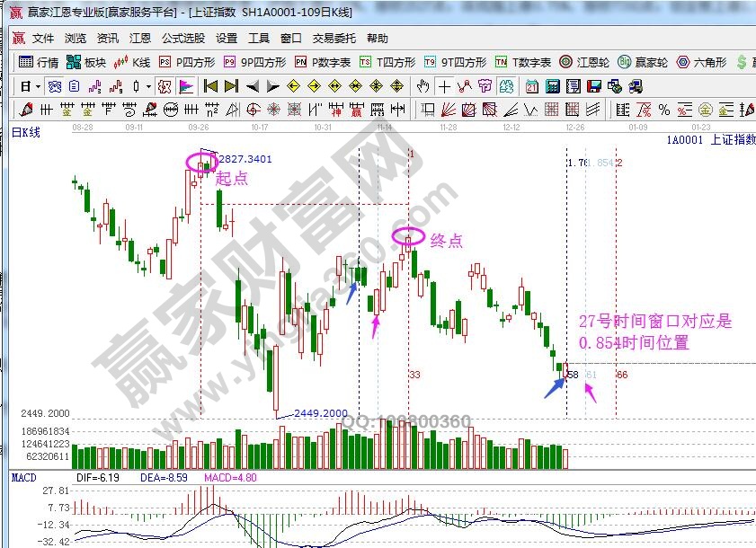Open the 行情 market quotes view

tap(39, 62)
